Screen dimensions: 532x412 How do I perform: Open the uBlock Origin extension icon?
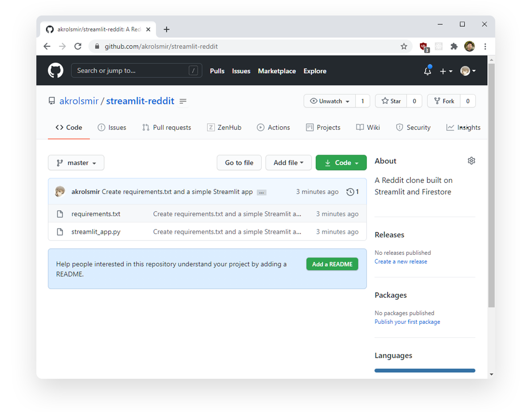coord(424,47)
